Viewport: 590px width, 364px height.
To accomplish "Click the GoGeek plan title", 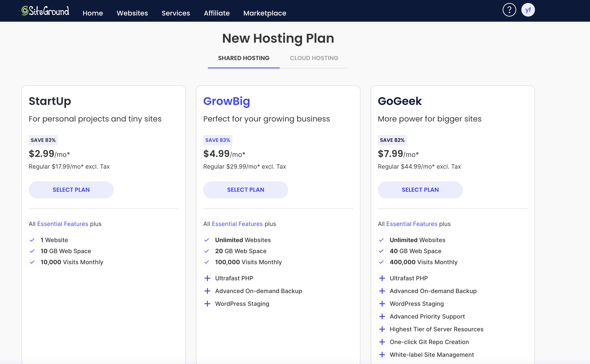I will 400,101.
